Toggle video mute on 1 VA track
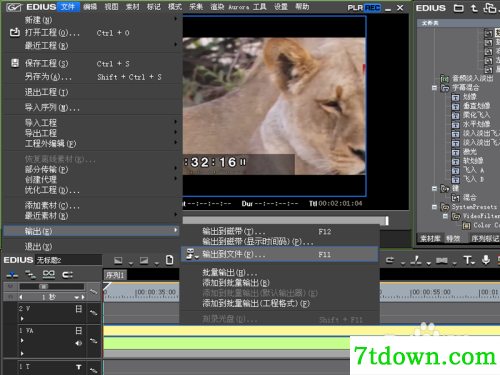The image size is (500, 375). point(79,330)
